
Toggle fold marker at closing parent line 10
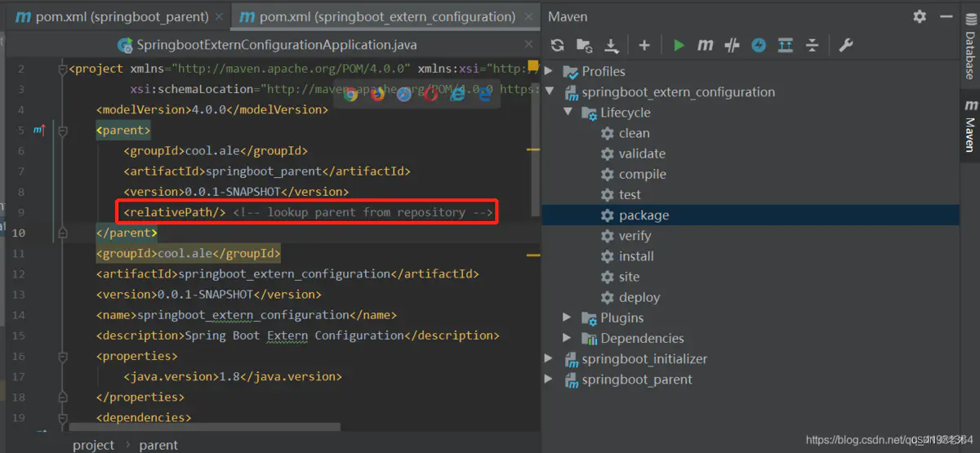tap(63, 233)
